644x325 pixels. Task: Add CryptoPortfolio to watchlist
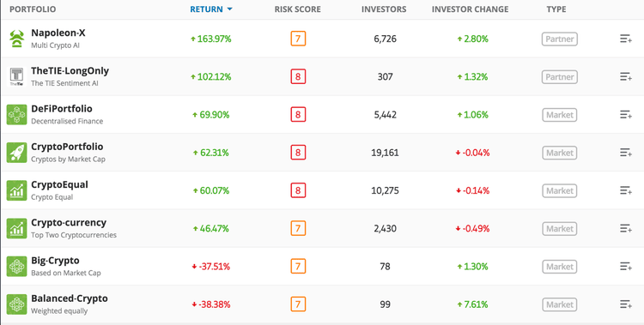point(625,153)
